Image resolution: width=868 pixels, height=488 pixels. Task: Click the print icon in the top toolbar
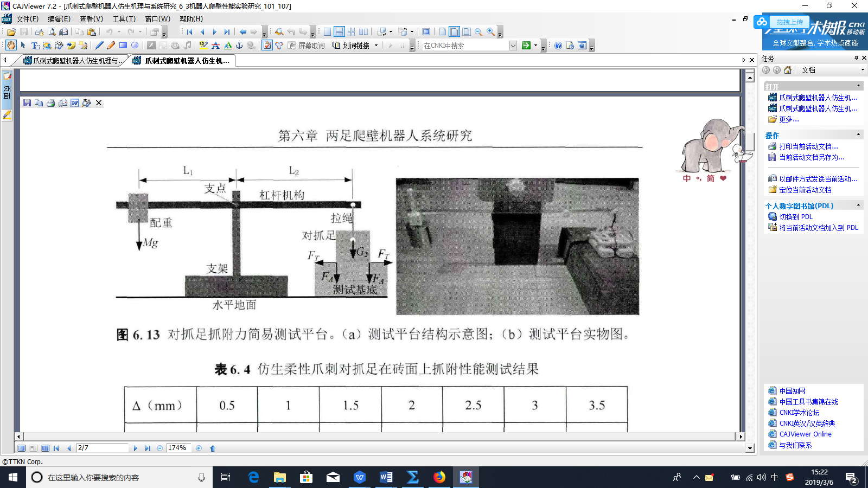pyautogui.click(x=39, y=32)
